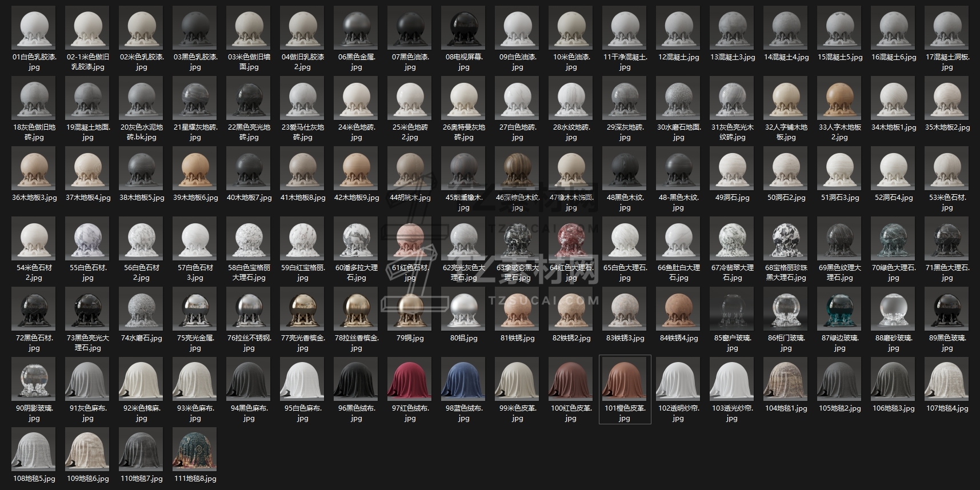Viewport: 980px width, 490px height.
Task: Click the filename label 14混凝土4.jpg
Action: click(786, 57)
